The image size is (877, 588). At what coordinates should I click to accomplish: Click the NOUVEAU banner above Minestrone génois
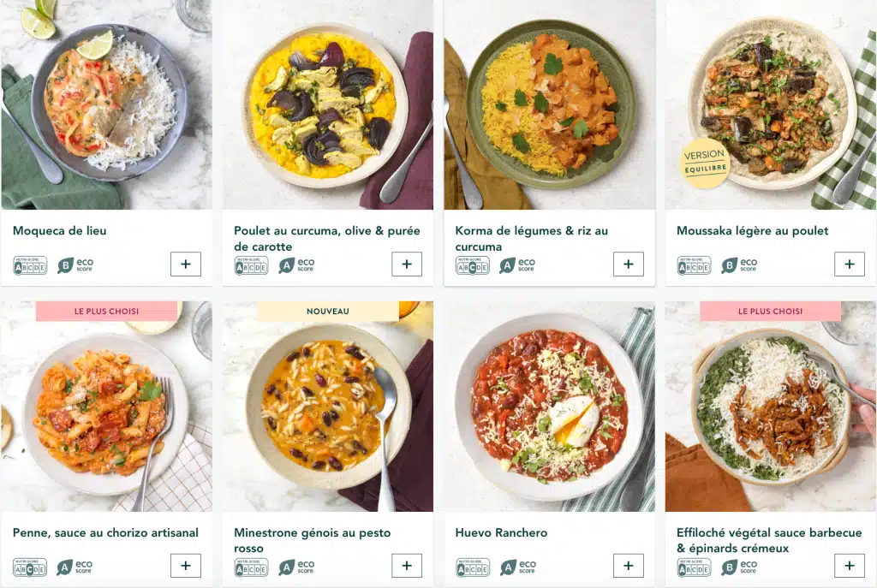tap(328, 311)
